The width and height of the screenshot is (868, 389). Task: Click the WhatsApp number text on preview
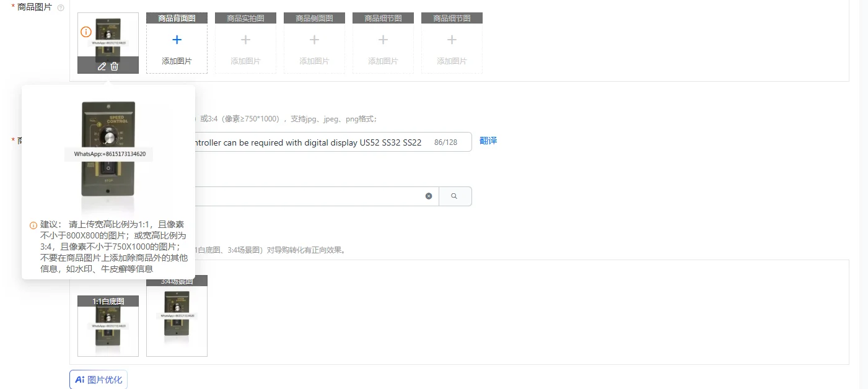(110, 154)
